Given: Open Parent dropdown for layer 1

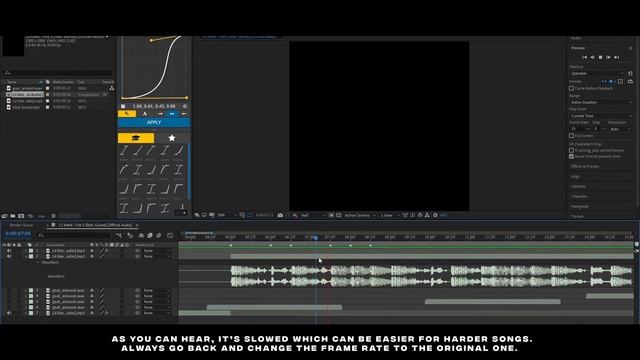Looking at the screenshot, I should tap(156, 251).
